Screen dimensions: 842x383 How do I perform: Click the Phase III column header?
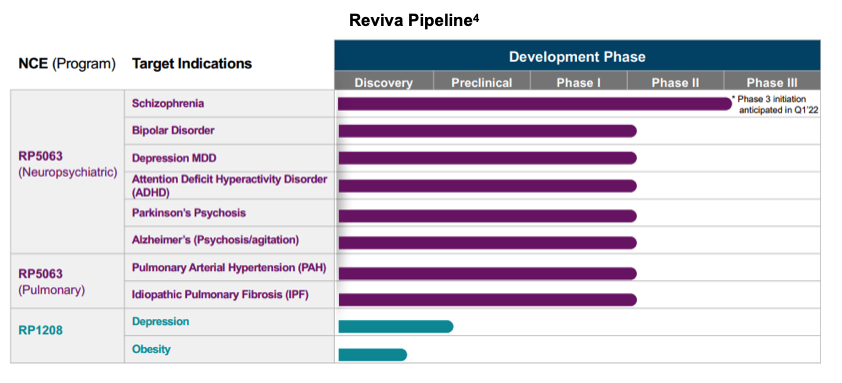tap(772, 82)
